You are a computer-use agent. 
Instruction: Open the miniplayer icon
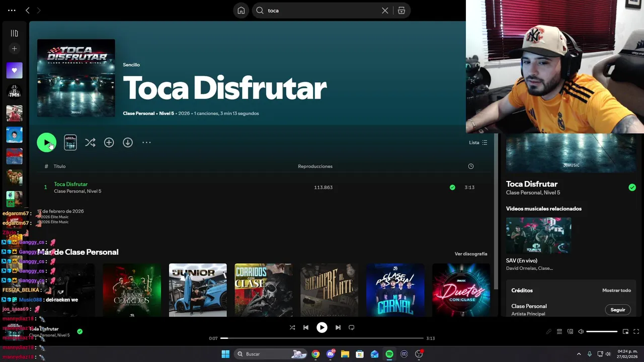pyautogui.click(x=625, y=332)
